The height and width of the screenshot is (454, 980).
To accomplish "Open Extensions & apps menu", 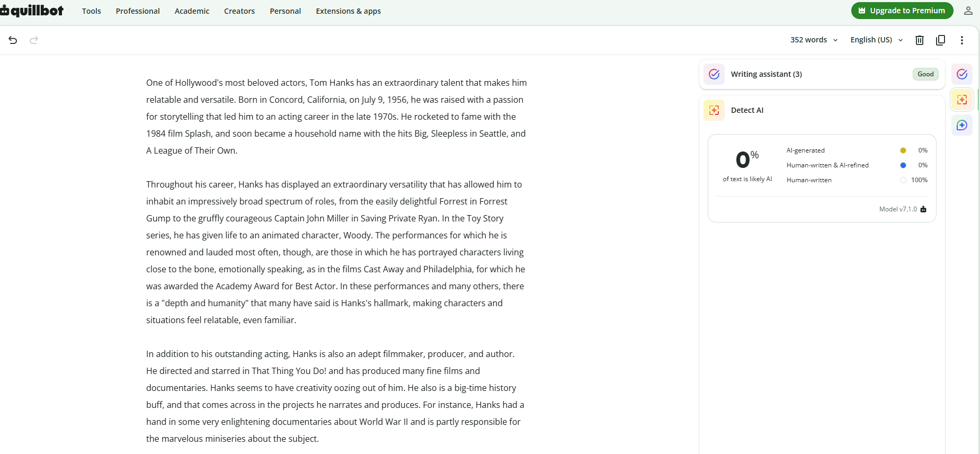I will tap(349, 11).
